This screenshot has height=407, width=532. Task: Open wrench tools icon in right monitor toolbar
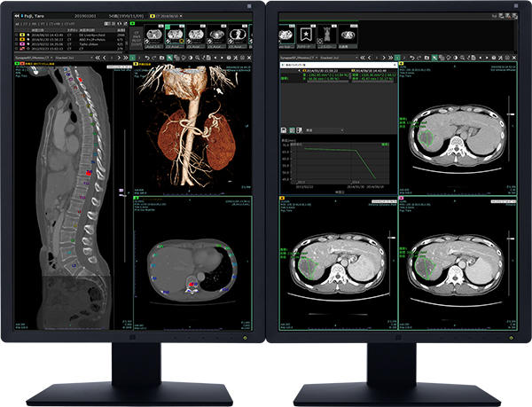[500, 58]
